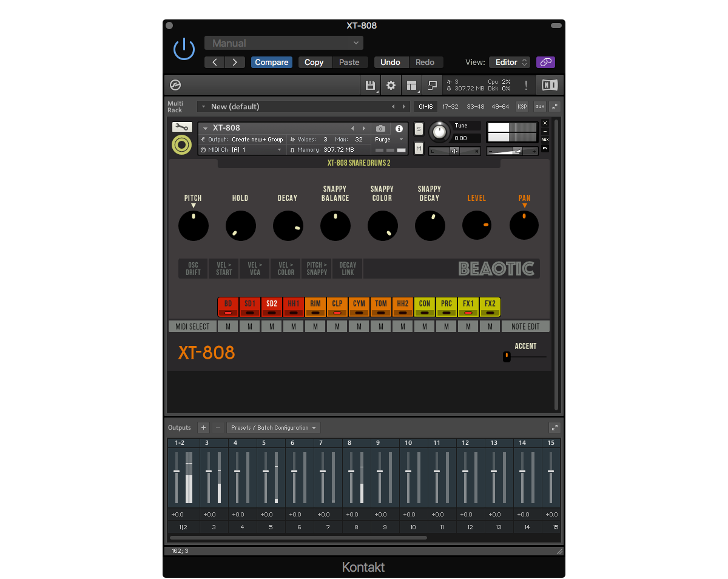Open Kontakt options gear icon

pos(391,85)
